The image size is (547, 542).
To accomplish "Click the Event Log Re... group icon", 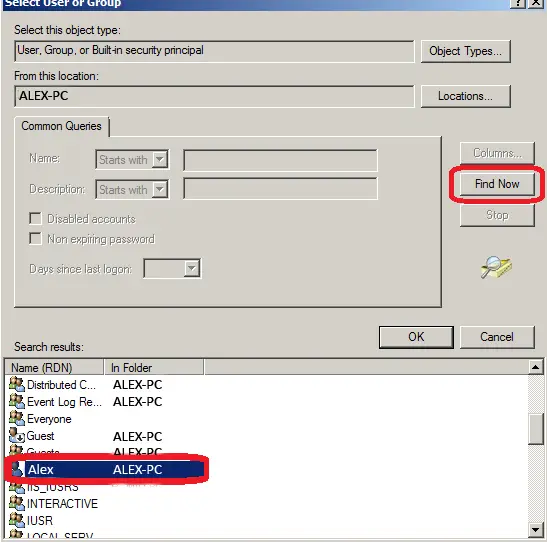I will [17, 401].
